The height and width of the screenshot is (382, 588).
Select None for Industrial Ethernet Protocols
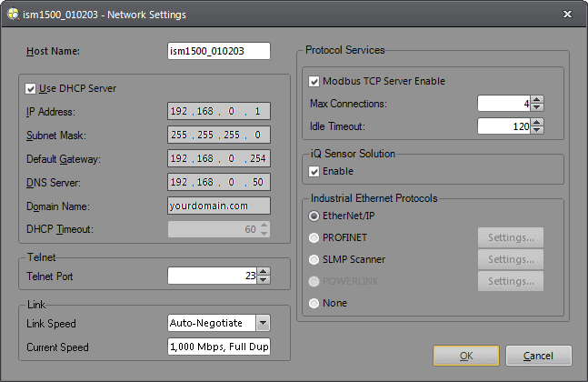click(x=315, y=304)
